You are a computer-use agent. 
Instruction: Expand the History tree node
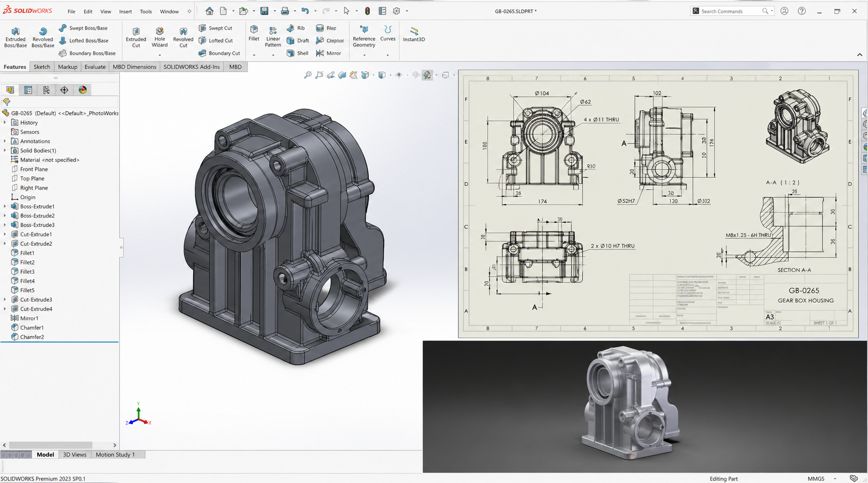(x=5, y=122)
